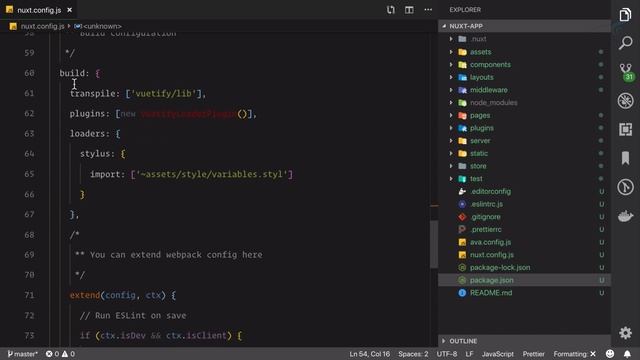The width and height of the screenshot is (640, 360).
Task: Click the .gitignore git icon
Action: click(462, 217)
